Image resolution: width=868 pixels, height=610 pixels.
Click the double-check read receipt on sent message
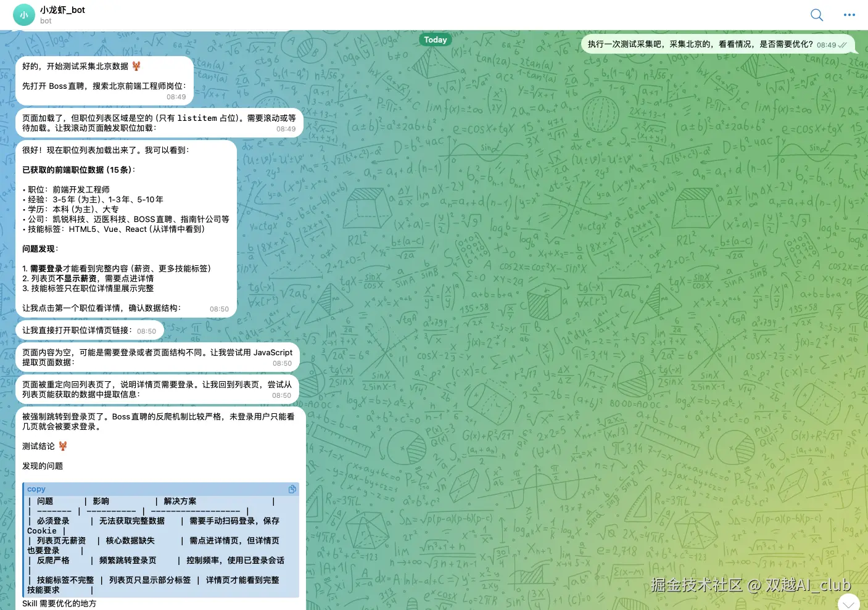click(842, 45)
